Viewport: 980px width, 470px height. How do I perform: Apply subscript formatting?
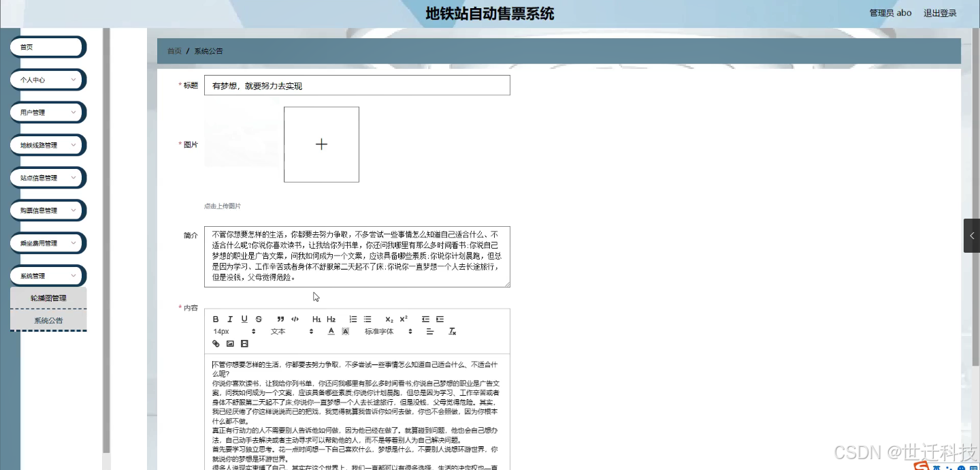pos(389,319)
